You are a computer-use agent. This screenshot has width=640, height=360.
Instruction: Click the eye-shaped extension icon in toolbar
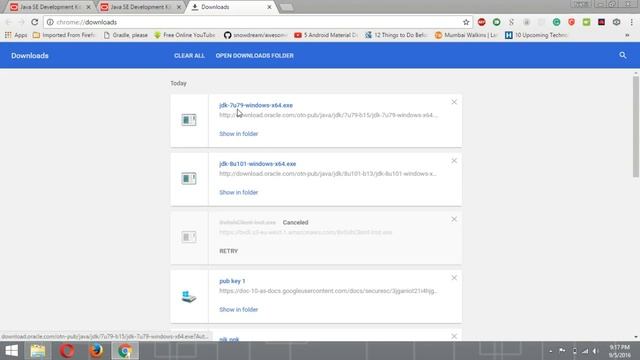[616, 22]
